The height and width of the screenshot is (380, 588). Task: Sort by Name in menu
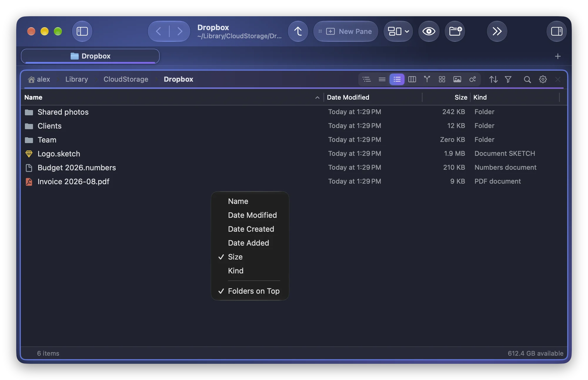250,201
